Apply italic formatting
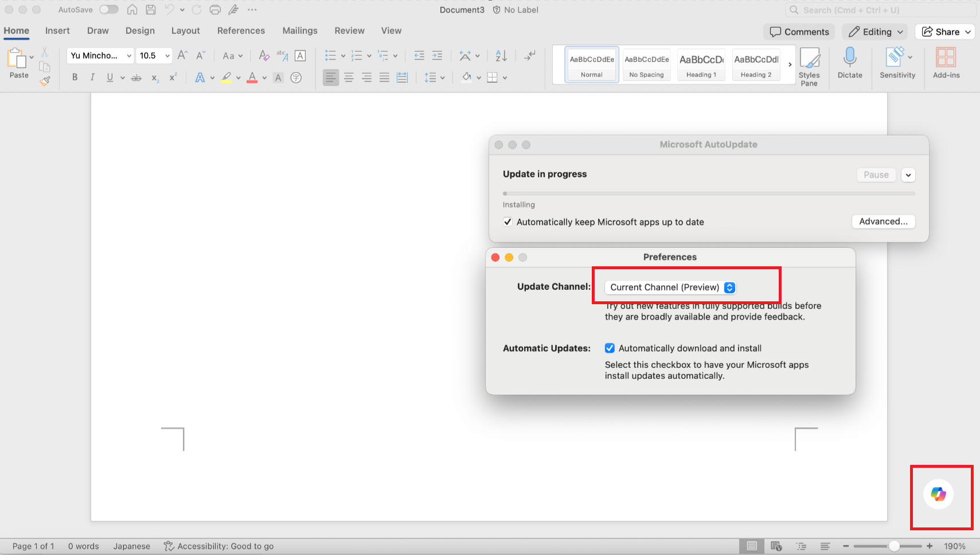This screenshot has height=555, width=980. [x=92, y=77]
